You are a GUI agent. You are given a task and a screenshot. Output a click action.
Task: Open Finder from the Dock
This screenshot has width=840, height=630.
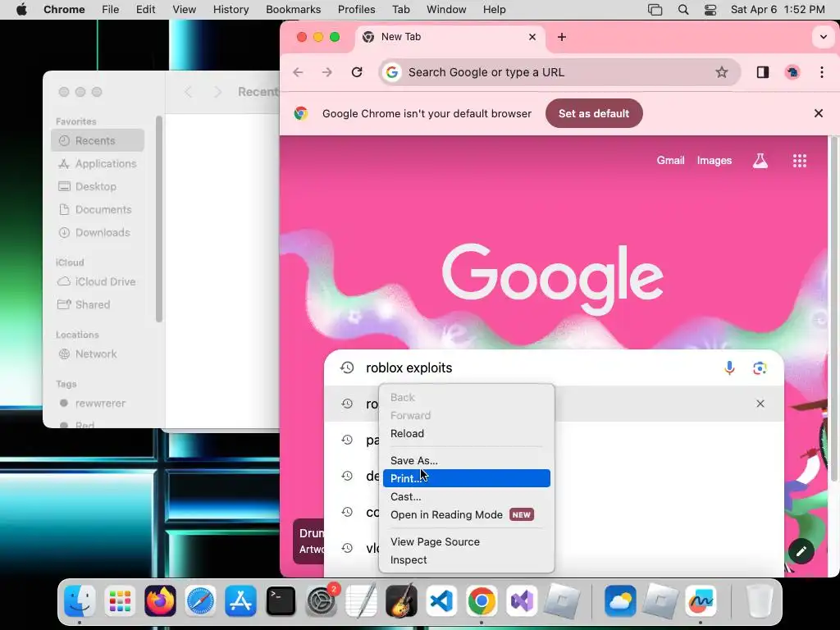(80, 601)
